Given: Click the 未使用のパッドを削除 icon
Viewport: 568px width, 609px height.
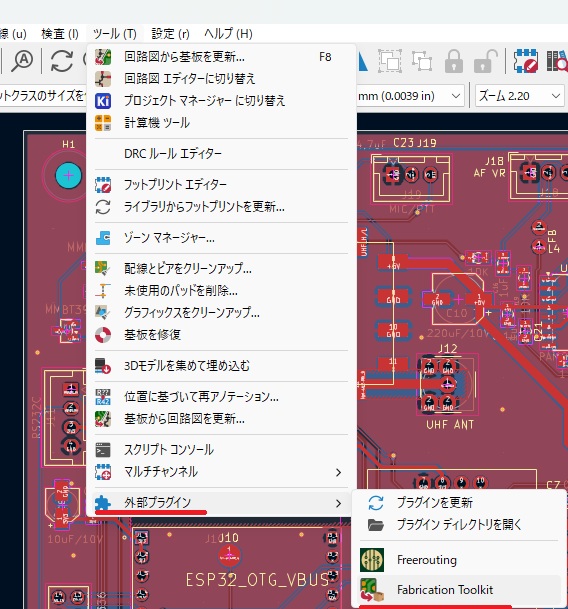Looking at the screenshot, I should tap(103, 291).
